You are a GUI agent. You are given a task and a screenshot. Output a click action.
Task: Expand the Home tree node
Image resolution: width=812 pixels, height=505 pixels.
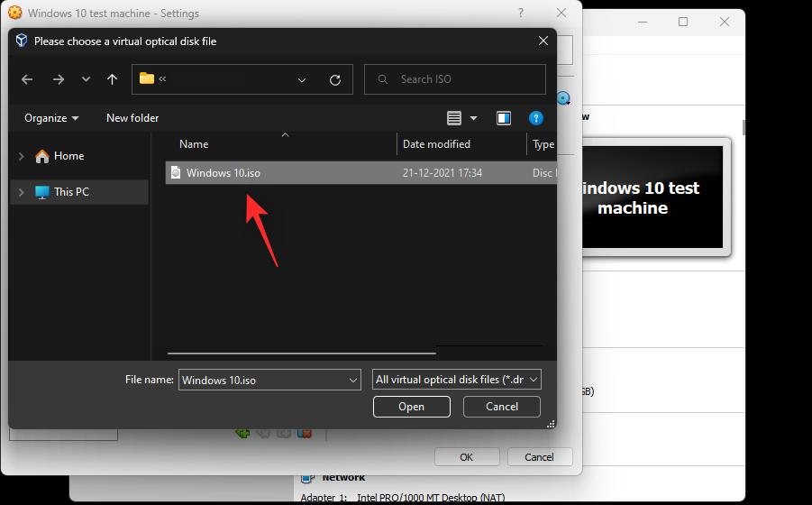[x=22, y=156]
